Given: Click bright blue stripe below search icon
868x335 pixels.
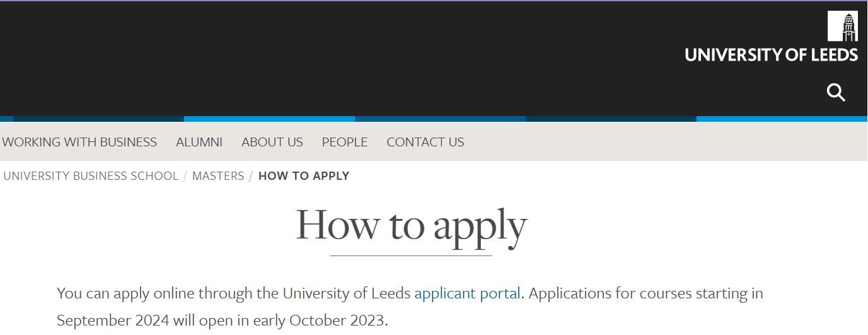Looking at the screenshot, I should pos(782,119).
